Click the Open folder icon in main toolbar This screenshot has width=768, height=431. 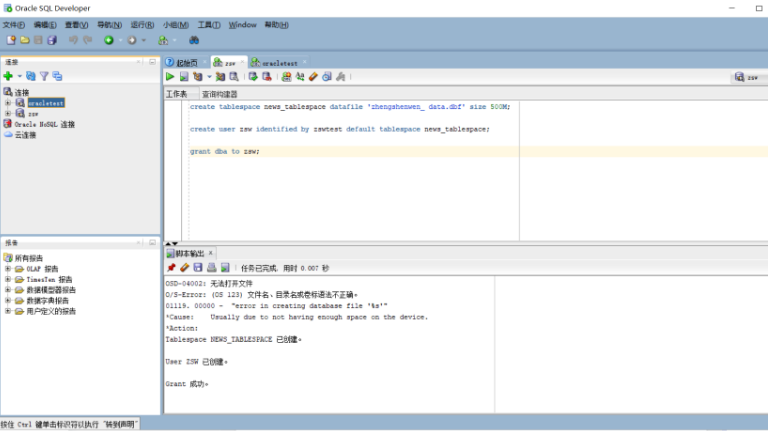(24, 40)
